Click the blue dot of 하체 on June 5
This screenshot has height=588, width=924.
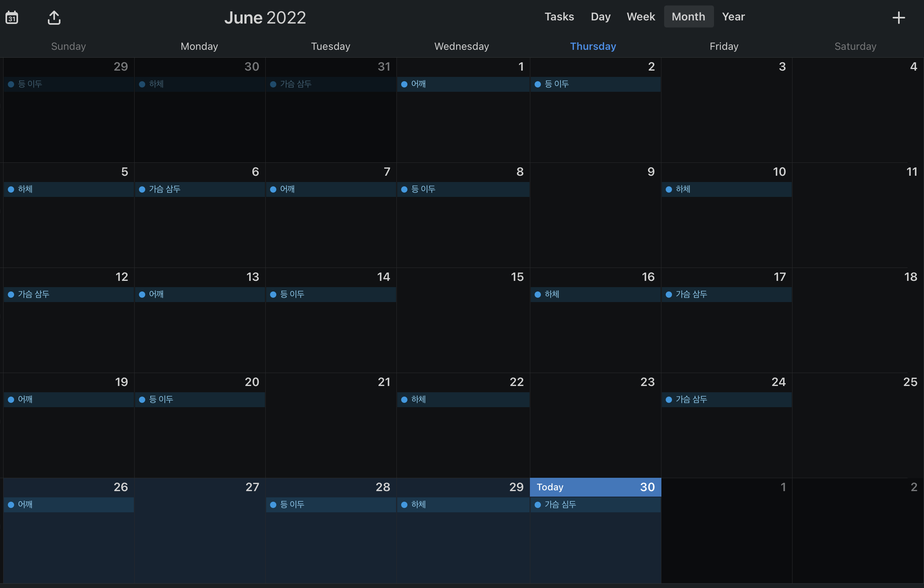(11, 189)
